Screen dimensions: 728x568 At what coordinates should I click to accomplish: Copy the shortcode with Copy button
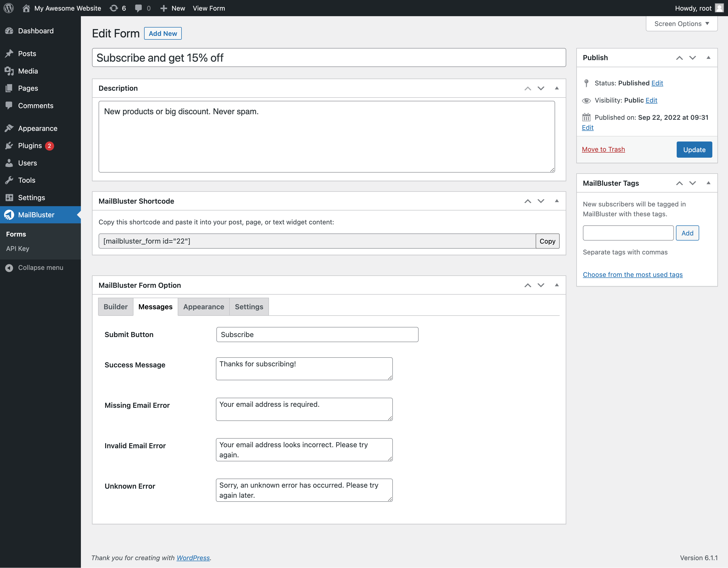click(x=547, y=241)
